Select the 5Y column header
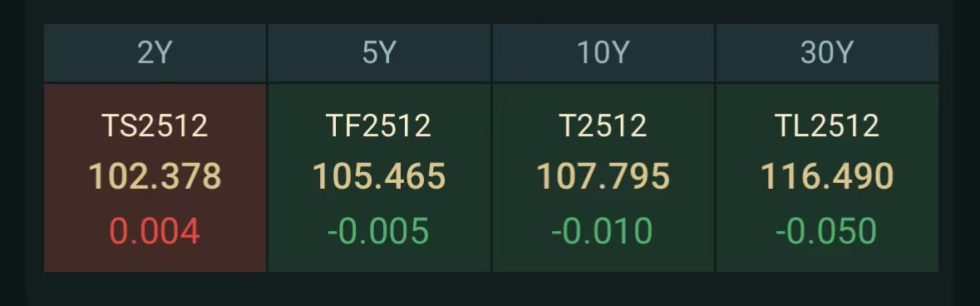 [x=379, y=53]
